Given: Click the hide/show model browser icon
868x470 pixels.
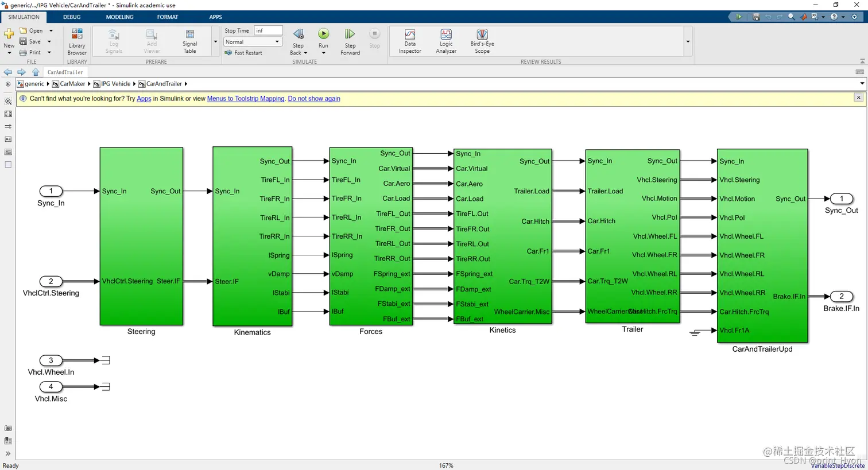Looking at the screenshot, I should click(x=8, y=84).
